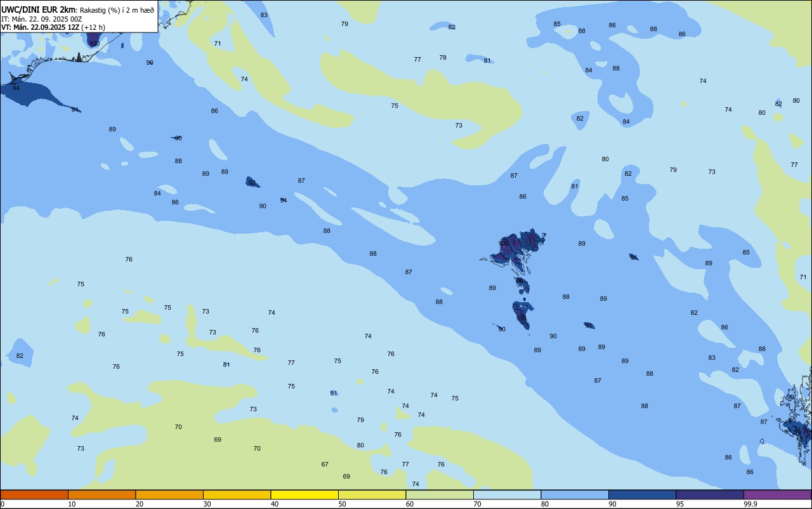Click the 40–50 bright yellow legend swatch
The width and height of the screenshot is (812, 509).
(304, 494)
